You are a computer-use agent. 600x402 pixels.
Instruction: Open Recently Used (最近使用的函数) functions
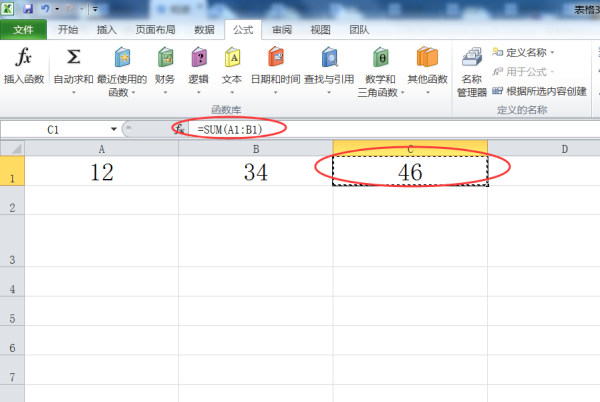pyautogui.click(x=122, y=71)
